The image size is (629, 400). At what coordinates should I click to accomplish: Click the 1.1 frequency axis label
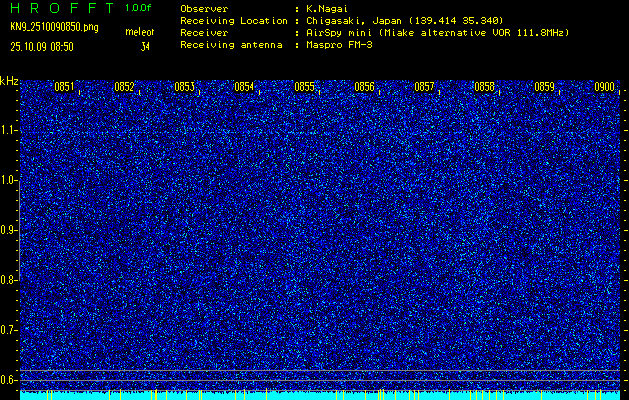(9, 130)
